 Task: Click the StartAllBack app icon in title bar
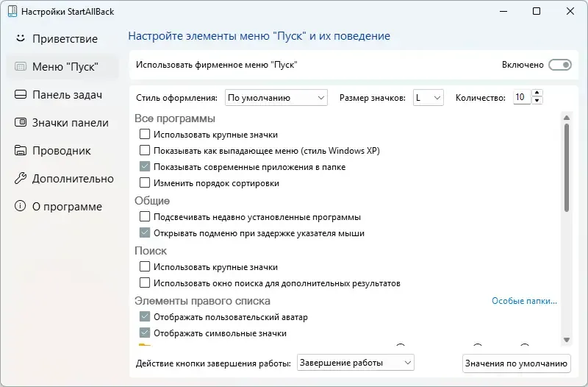(12, 11)
